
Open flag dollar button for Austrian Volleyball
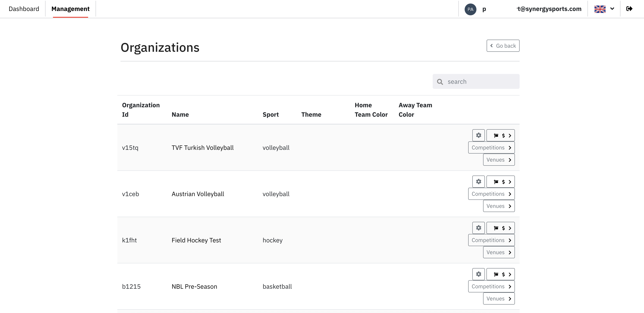(x=500, y=182)
